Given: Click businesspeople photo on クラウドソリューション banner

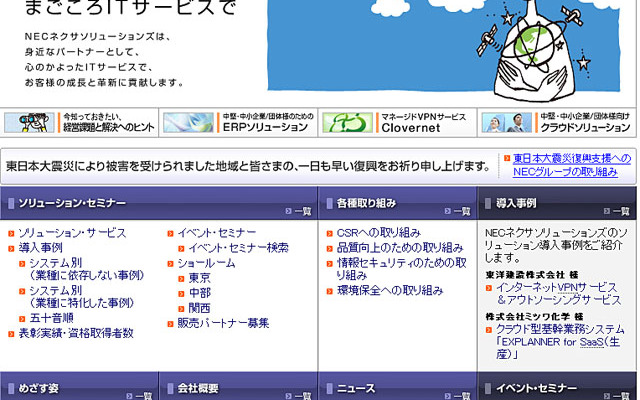Looking at the screenshot, I should [507, 122].
